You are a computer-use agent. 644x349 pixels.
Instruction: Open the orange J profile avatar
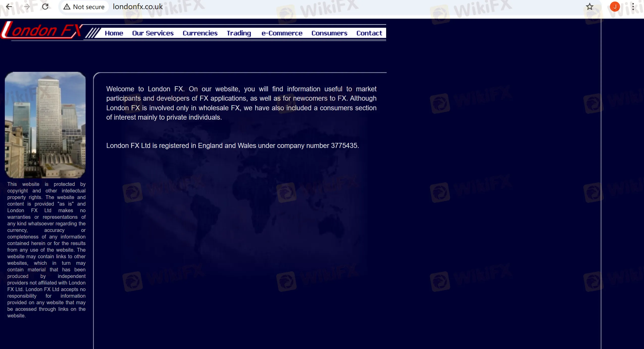pyautogui.click(x=615, y=7)
